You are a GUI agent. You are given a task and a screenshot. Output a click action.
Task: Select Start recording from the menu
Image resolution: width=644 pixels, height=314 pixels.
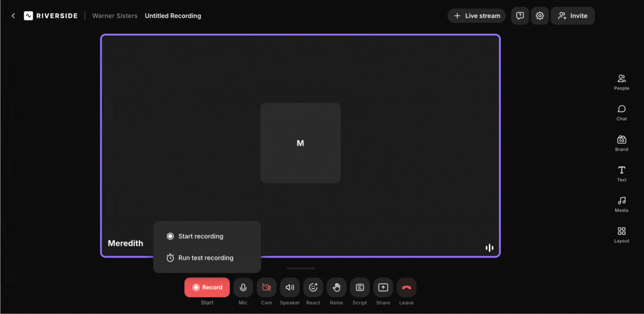click(x=201, y=236)
